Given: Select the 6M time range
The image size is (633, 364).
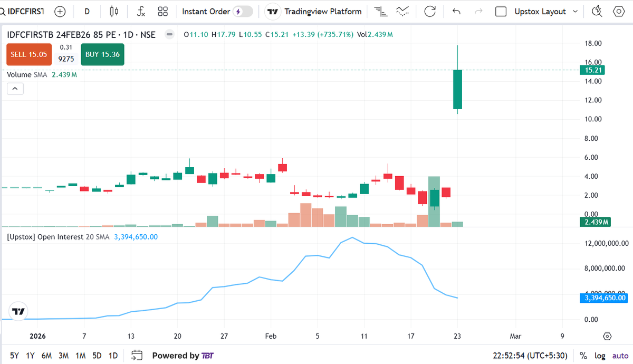Looking at the screenshot, I should 46,356.
